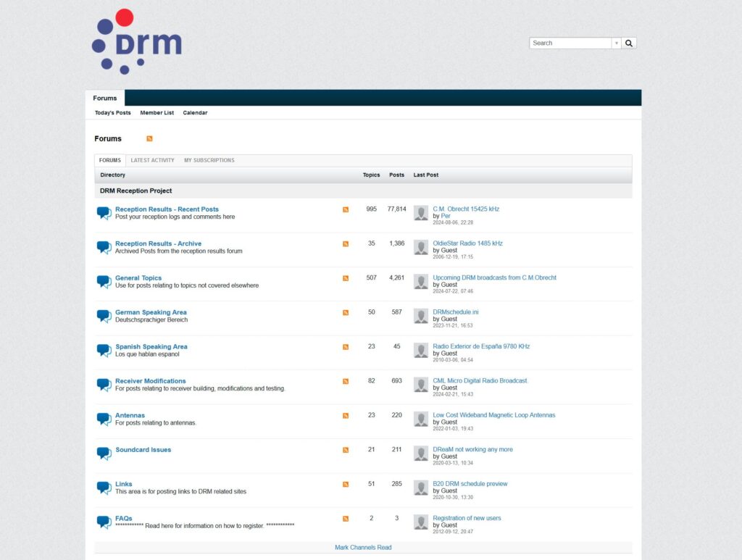Image resolution: width=742 pixels, height=560 pixels.
Task: Click the avatar next to C.M. Obrecht 15425 kHz
Action: click(x=421, y=212)
